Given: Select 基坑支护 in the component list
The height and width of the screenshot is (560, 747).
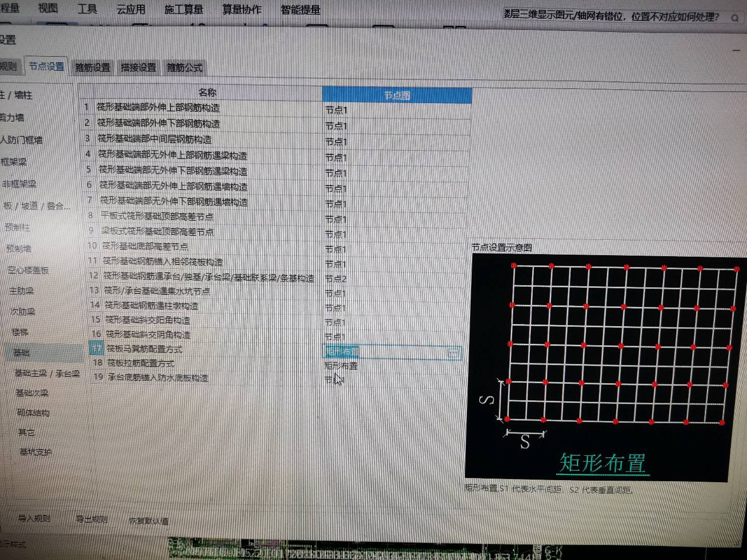Looking at the screenshot, I should coord(36,452).
